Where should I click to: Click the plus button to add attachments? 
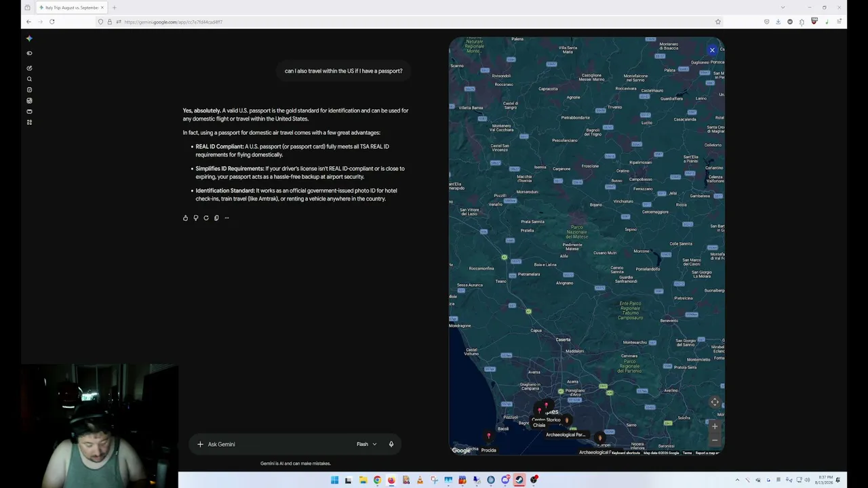[x=200, y=444]
